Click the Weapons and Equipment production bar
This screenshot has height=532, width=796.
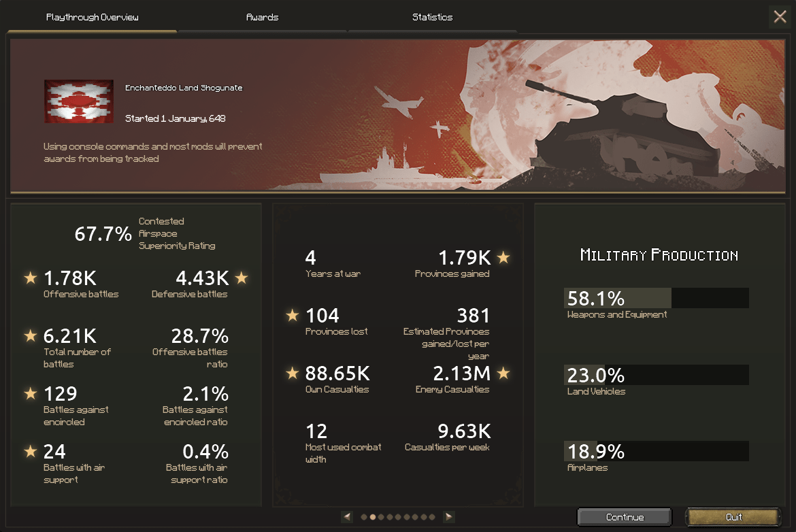pyautogui.click(x=657, y=298)
